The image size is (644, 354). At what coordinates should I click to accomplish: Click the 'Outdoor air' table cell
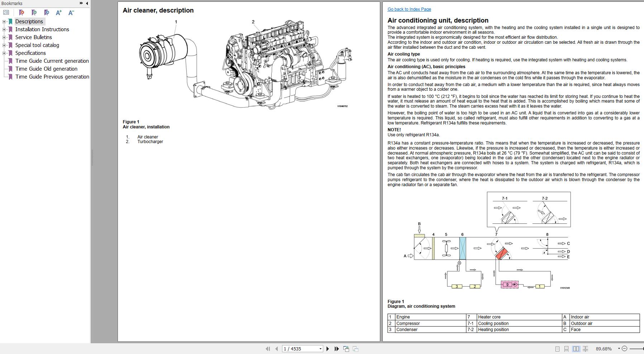[x=604, y=324]
